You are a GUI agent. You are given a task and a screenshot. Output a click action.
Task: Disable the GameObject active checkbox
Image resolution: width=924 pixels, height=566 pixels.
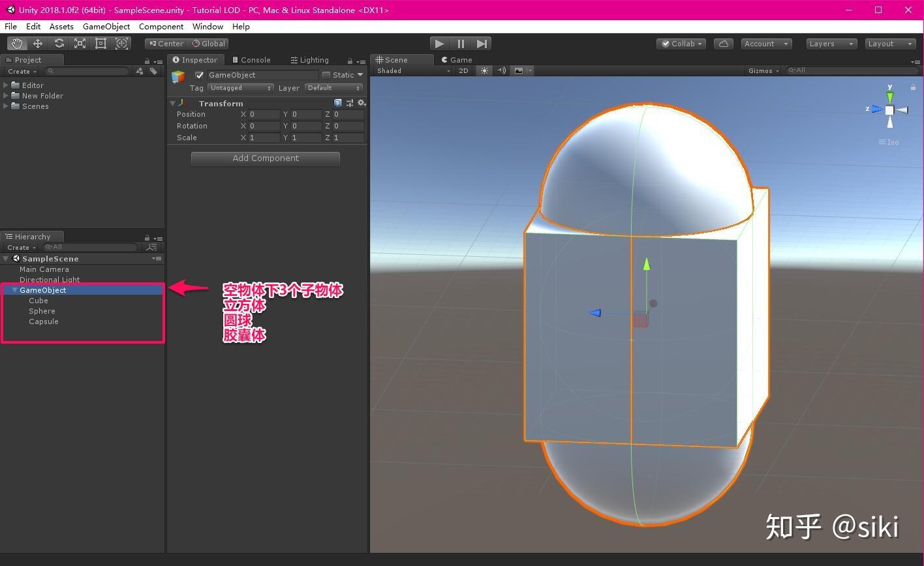[x=199, y=74]
